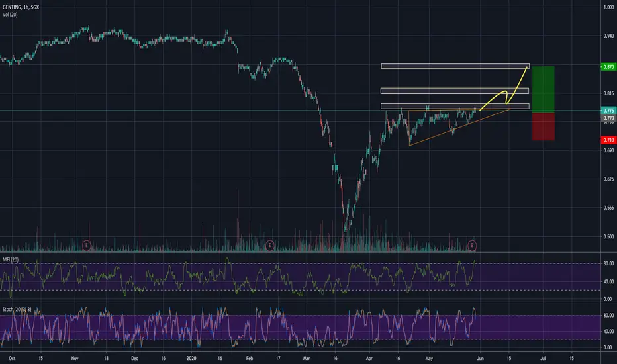Select the orange ascending triangle trendline

[x=459, y=128]
